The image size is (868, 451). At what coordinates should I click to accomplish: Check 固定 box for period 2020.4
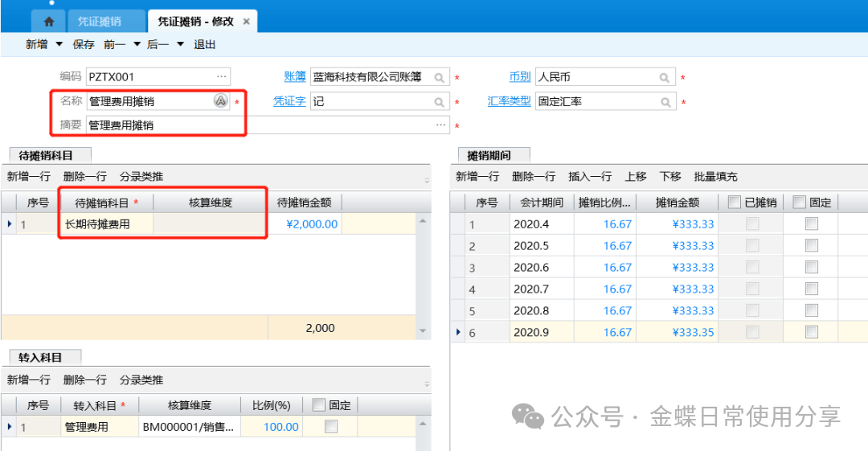(x=811, y=224)
